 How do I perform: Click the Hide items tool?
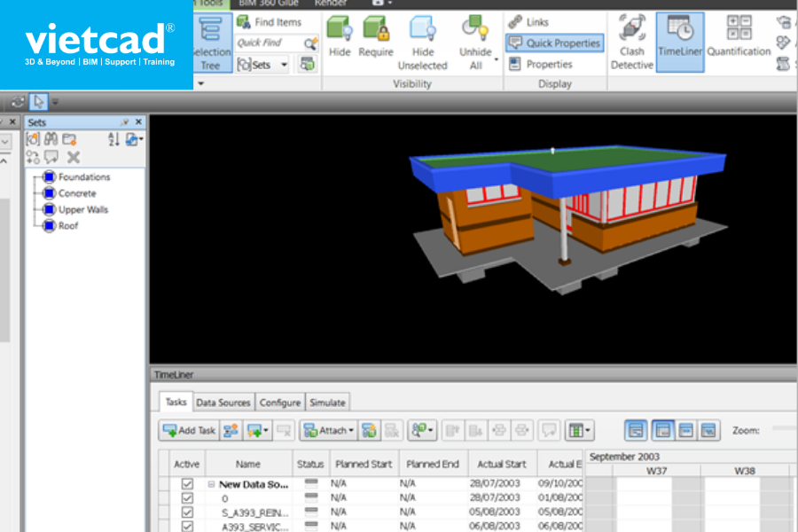340,36
